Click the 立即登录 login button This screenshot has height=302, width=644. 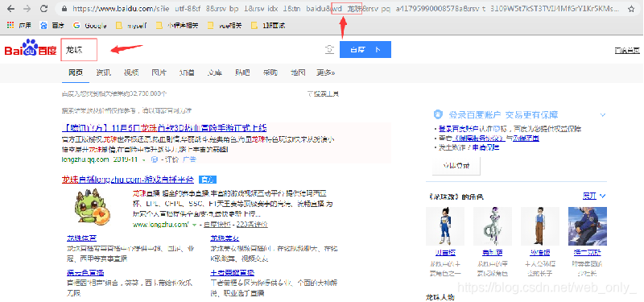point(456,166)
